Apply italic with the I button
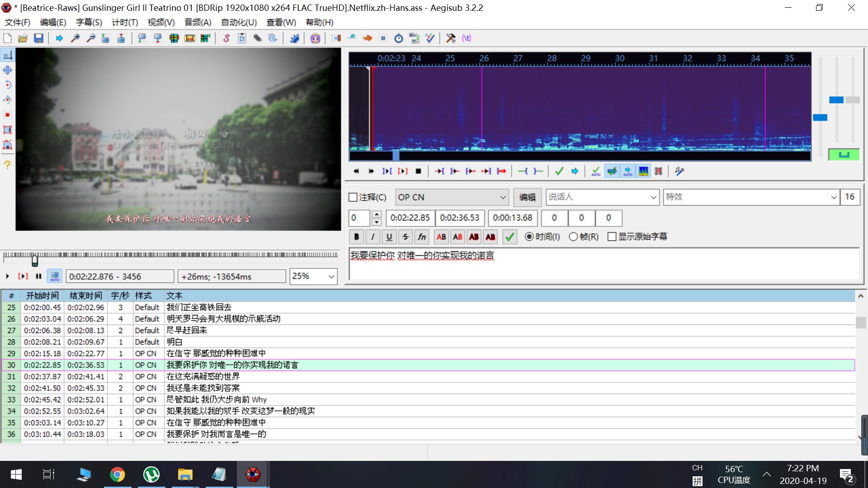Viewport: 868px width, 488px height. [x=373, y=237]
